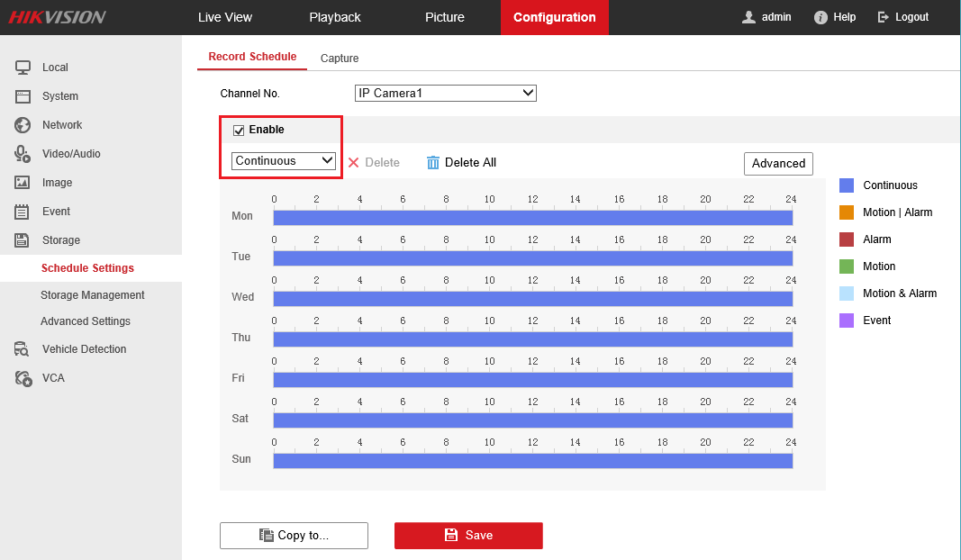Select the Alarm red legend swatch
This screenshot has height=560, width=961.
847,239
